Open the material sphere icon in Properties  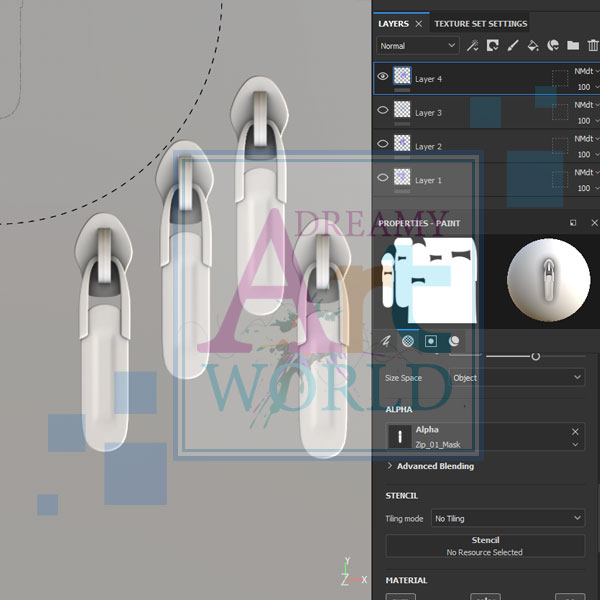(x=455, y=341)
